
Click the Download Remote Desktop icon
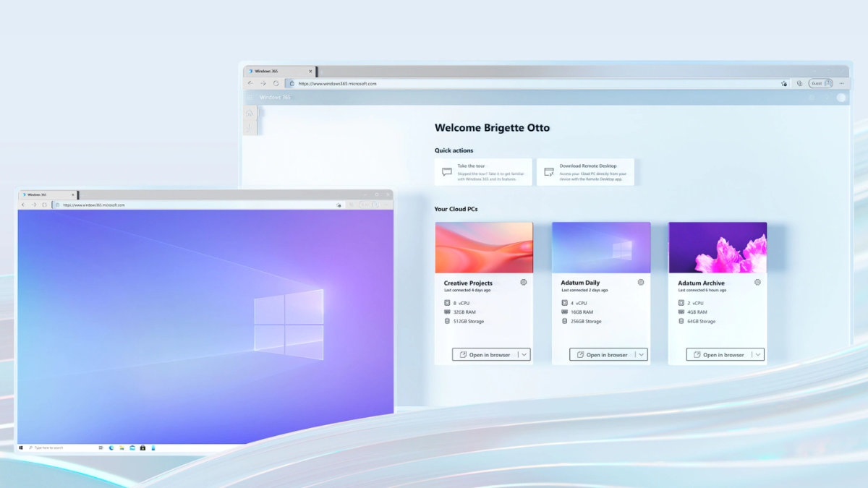(x=549, y=172)
